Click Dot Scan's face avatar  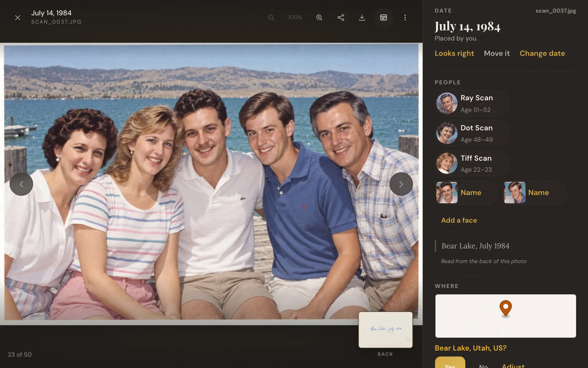pos(447,133)
